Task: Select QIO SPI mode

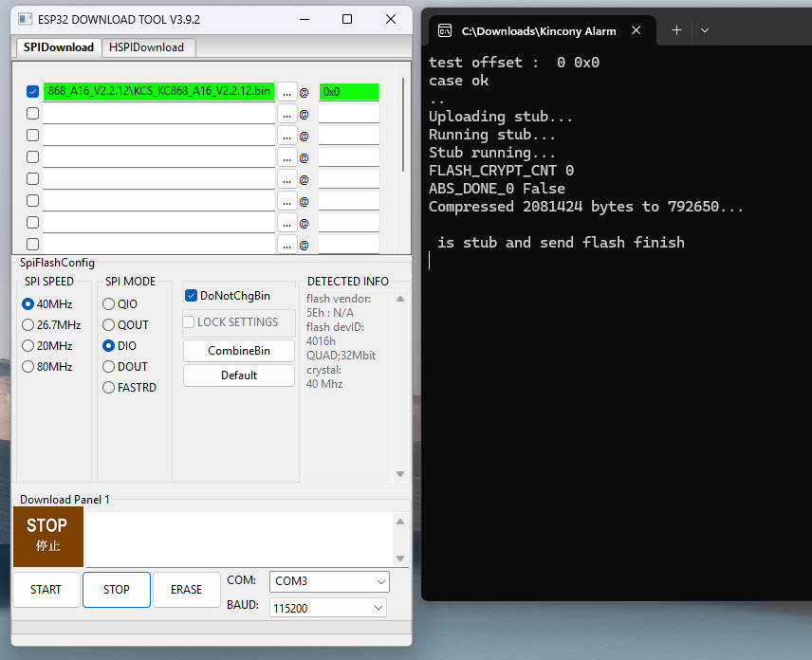Action: 109,304
